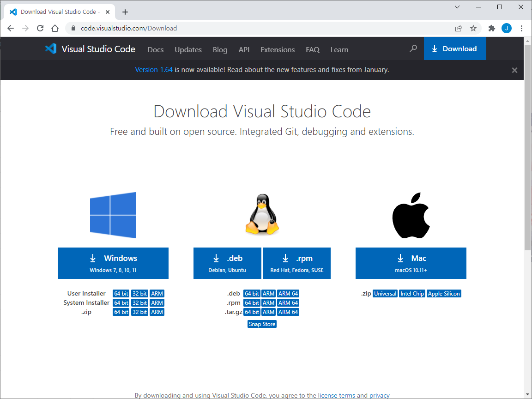Click the Linux Tux penguin image

tap(262, 214)
